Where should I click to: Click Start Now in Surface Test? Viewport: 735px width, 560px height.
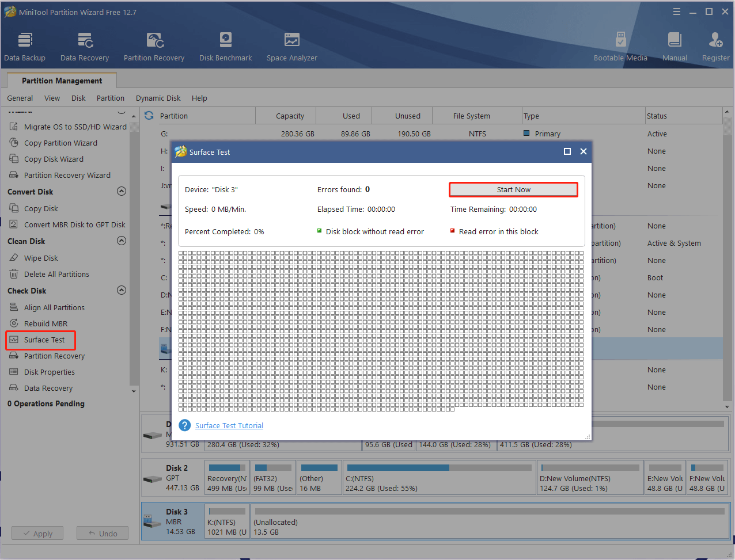tap(514, 189)
